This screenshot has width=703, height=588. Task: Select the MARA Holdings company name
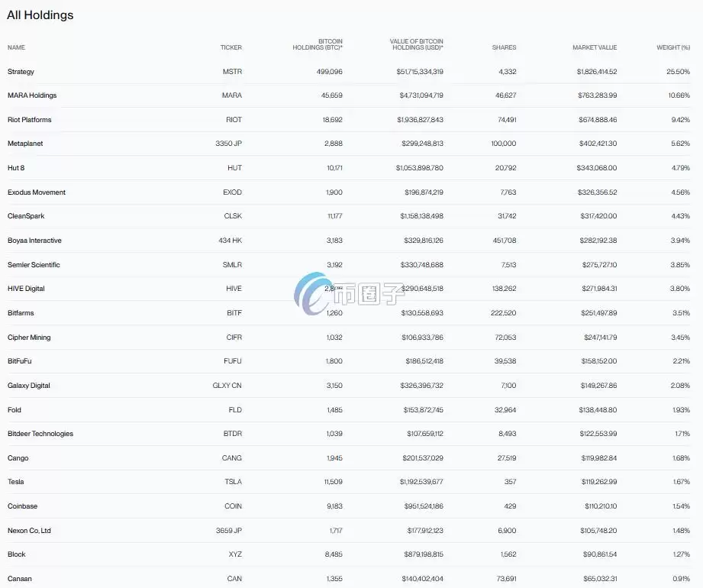point(32,95)
